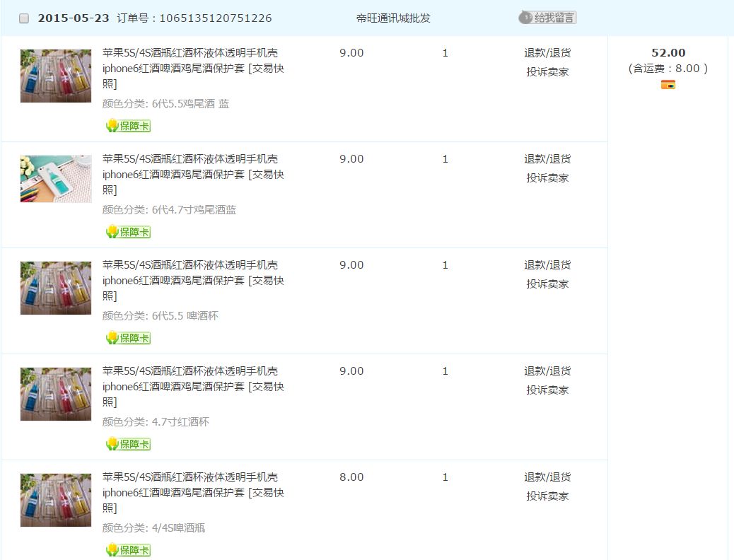Request 退款/退货 for 6代5.5鸡尾酒 蓝 item

(x=547, y=53)
